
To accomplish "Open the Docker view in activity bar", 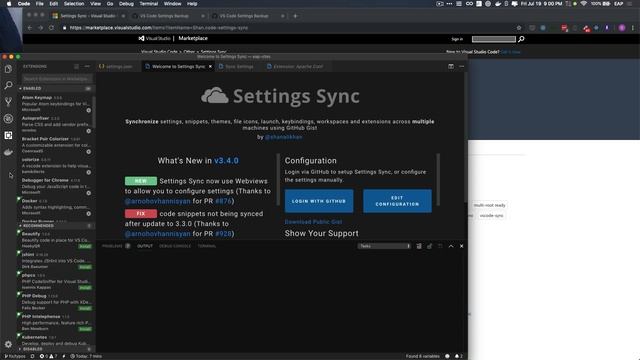I will click(x=8, y=152).
